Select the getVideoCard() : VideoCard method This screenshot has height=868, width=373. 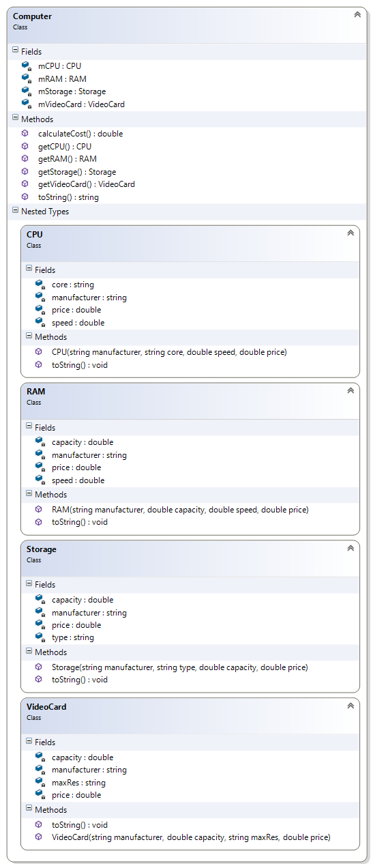point(87,184)
